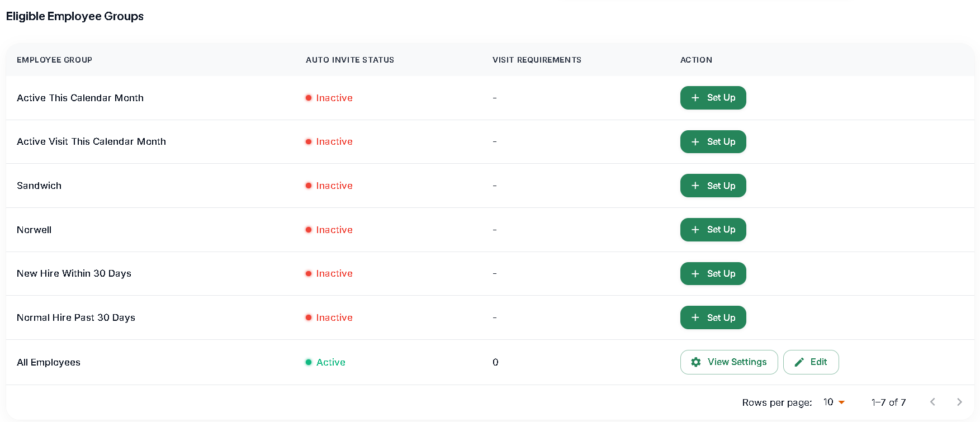Click the Rows per page label
The height and width of the screenshot is (422, 980).
tap(777, 402)
